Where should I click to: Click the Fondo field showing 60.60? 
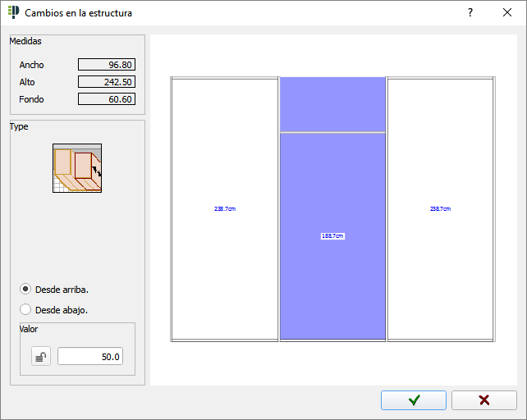(107, 99)
